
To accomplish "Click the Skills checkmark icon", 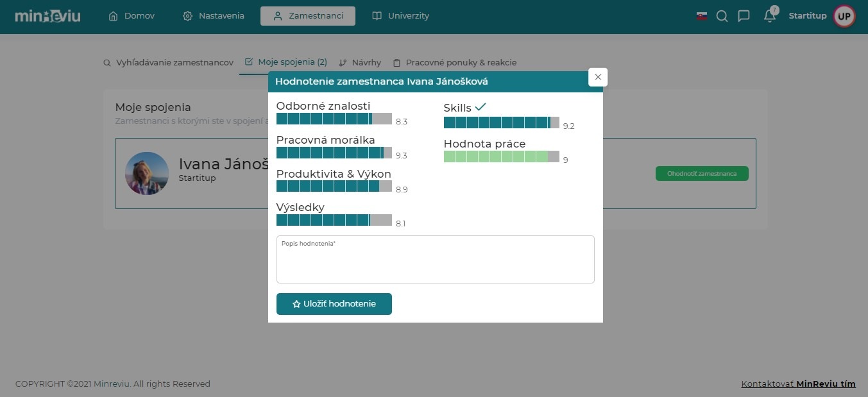I will point(481,107).
